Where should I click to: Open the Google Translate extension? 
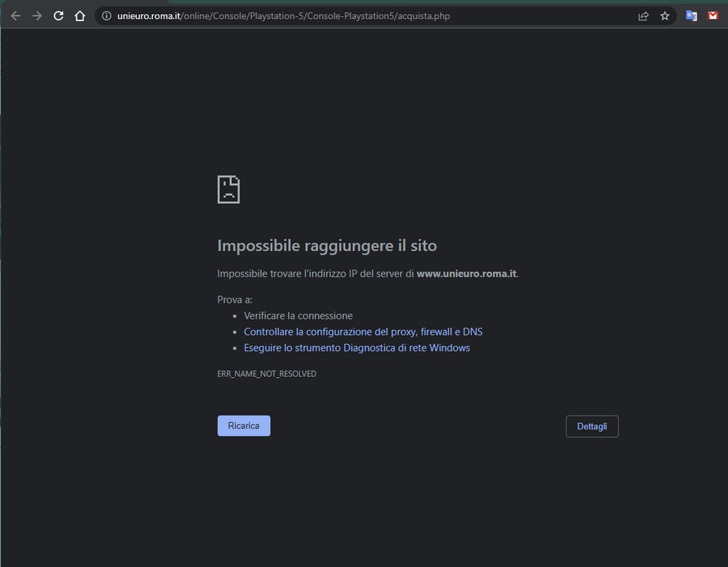(692, 16)
